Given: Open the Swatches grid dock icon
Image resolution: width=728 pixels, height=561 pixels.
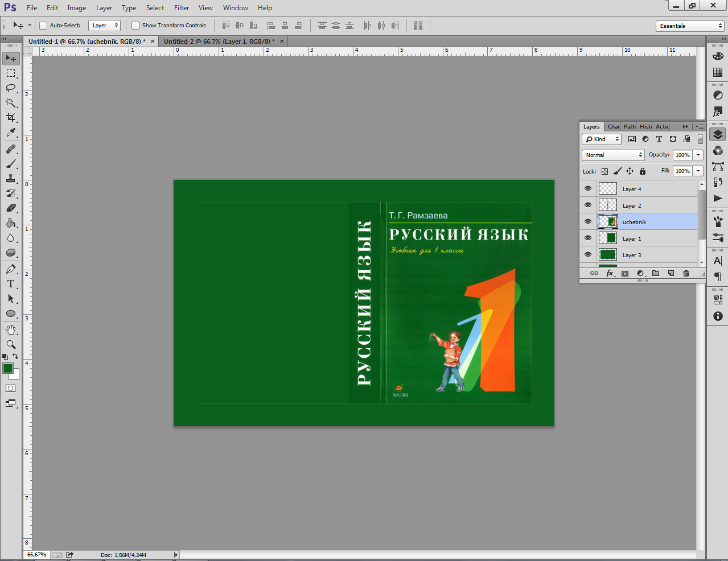Looking at the screenshot, I should point(718,72).
